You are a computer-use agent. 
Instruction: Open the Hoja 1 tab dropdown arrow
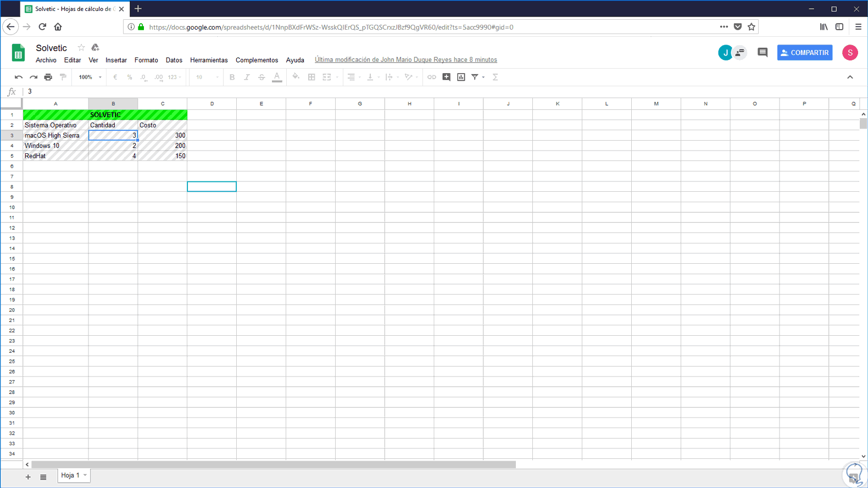85,475
